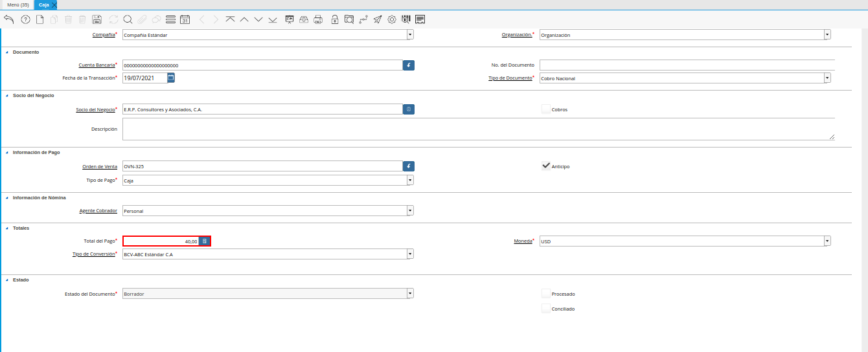Collapse the Documento section
Image resolution: width=868 pixels, height=352 pixels.
coord(7,52)
